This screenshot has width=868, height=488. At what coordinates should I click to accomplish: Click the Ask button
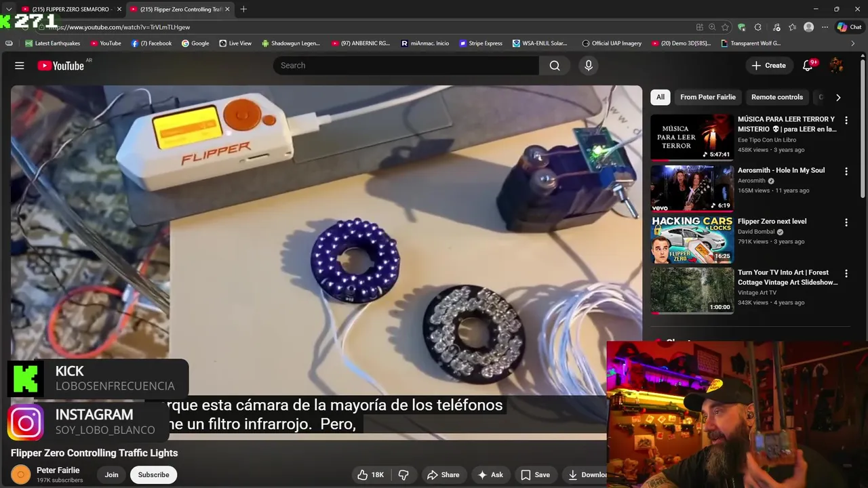pos(490,475)
